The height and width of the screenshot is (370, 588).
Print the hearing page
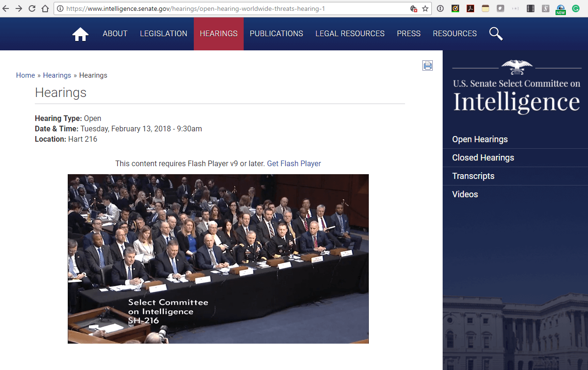pyautogui.click(x=428, y=65)
